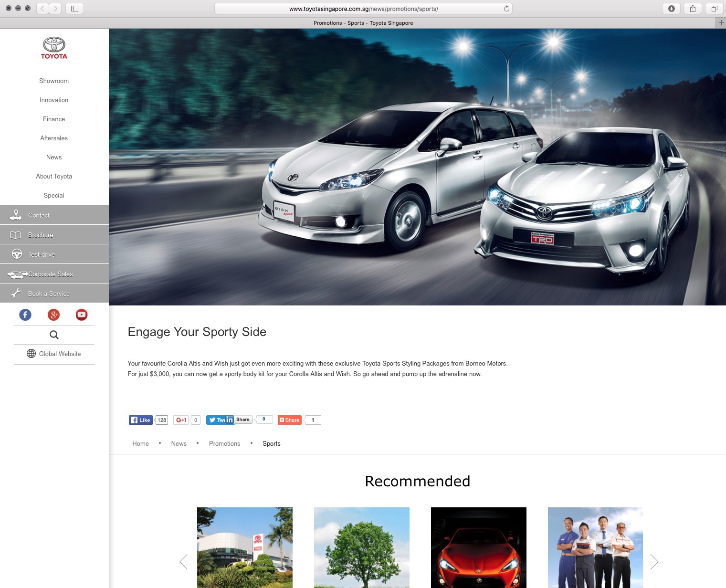Show next recommended items arrow
726x588 pixels.
[654, 562]
